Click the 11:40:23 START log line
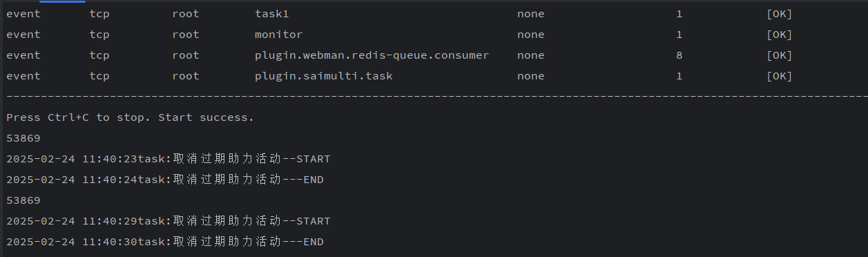The height and width of the screenshot is (257, 868). click(x=168, y=159)
